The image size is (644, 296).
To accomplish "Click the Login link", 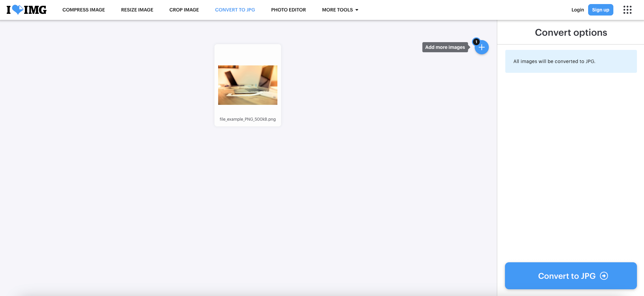I will tap(578, 10).
